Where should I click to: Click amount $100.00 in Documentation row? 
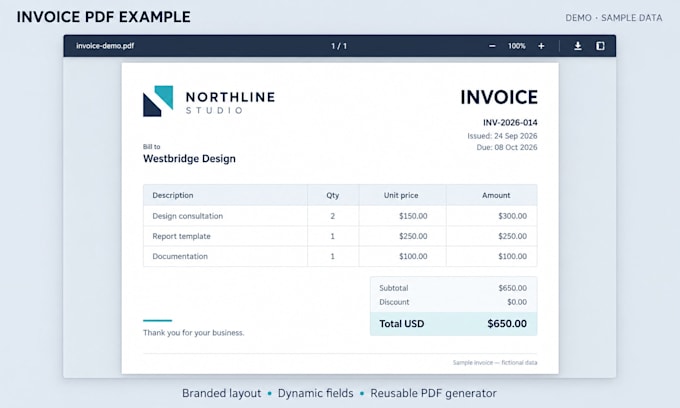point(512,256)
